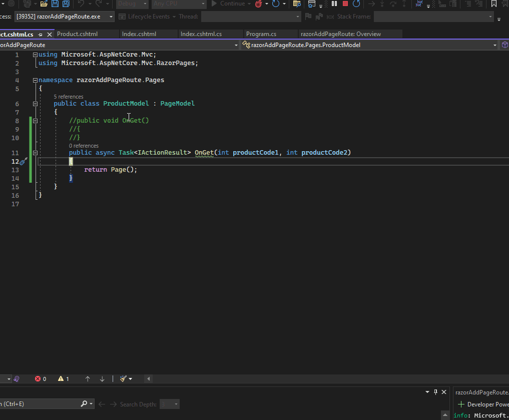Collapse the OnGet method outline
The width and height of the screenshot is (509, 420).
35,153
